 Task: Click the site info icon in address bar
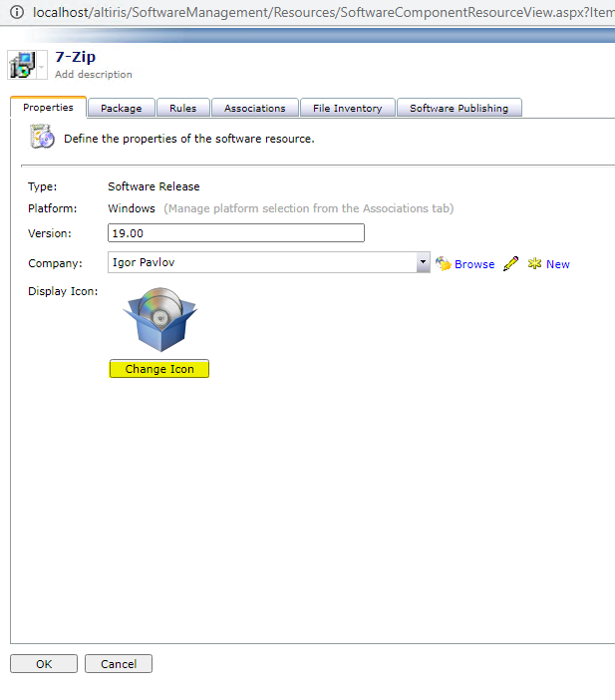17,12
